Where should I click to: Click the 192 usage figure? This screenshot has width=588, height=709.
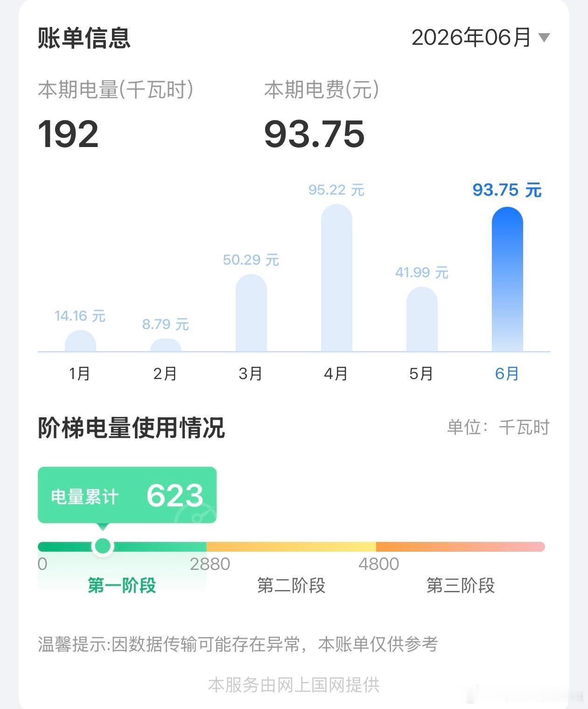tap(68, 134)
